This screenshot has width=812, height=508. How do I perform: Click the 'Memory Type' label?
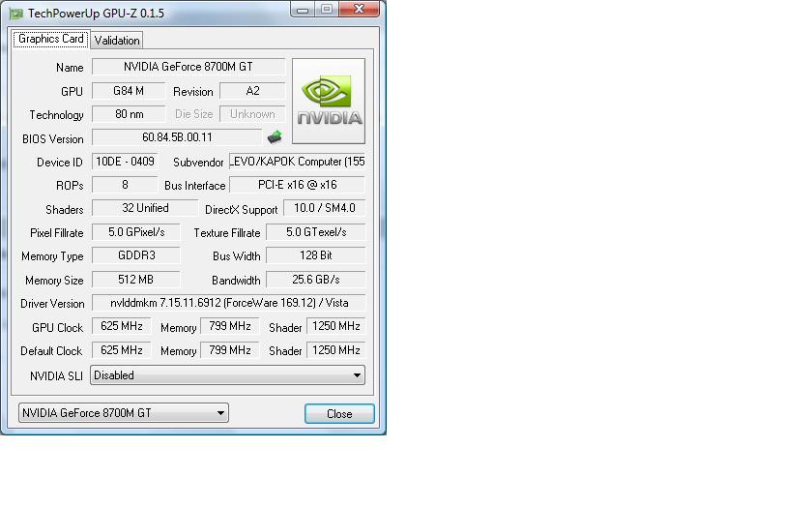tap(52, 256)
